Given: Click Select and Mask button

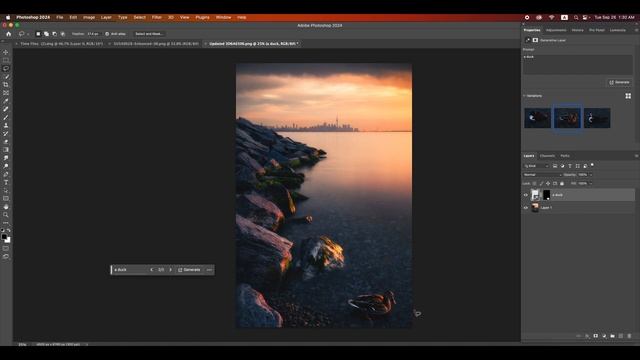Looking at the screenshot, I should click(149, 34).
